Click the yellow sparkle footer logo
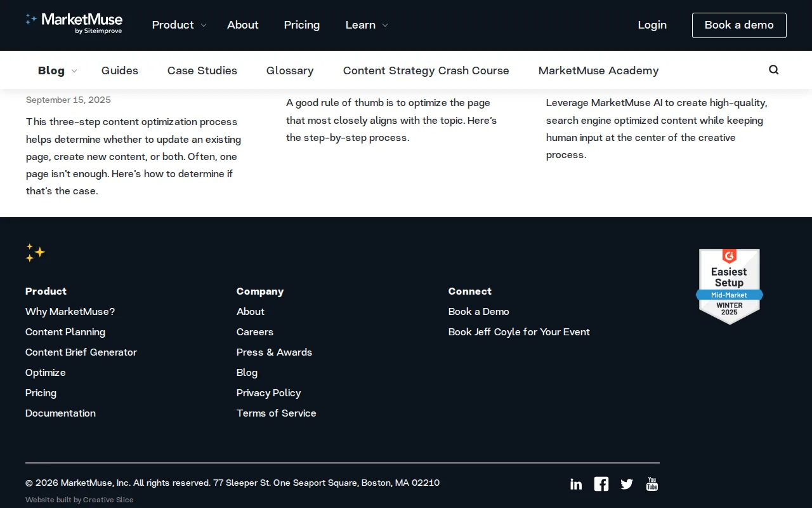812x508 pixels. click(x=36, y=253)
